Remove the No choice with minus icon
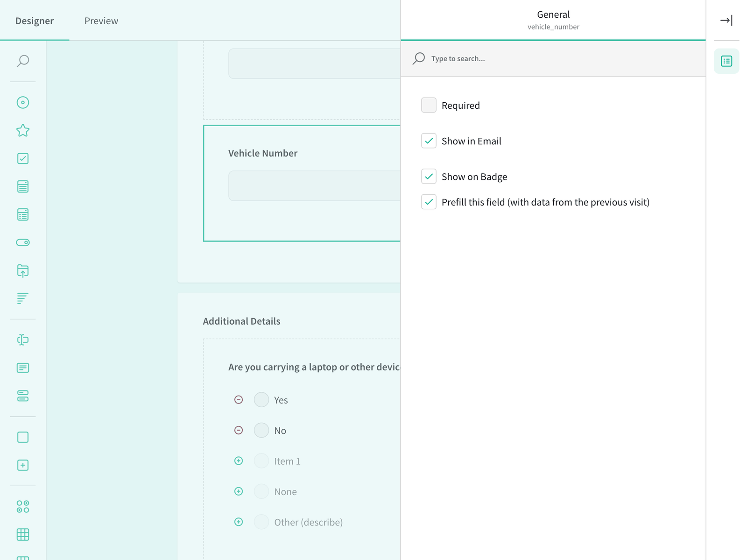 239,430
